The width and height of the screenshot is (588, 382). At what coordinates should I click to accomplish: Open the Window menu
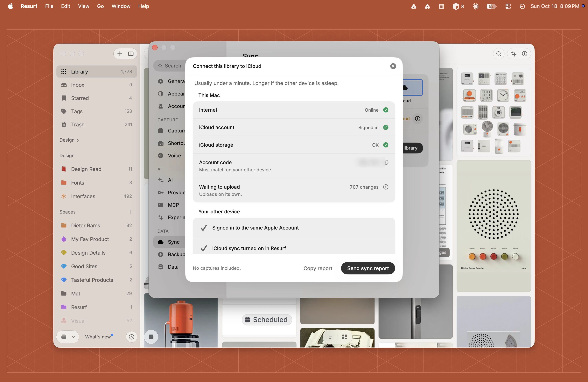121,6
